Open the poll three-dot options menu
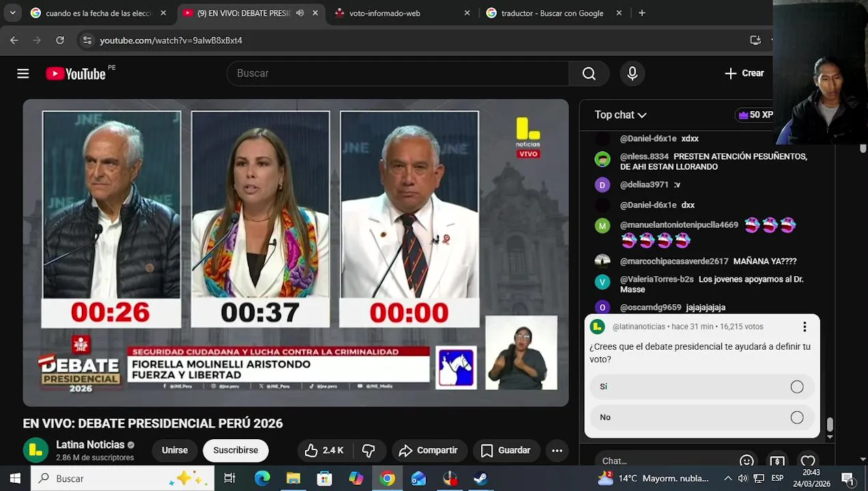The image size is (868, 491). pos(805,327)
